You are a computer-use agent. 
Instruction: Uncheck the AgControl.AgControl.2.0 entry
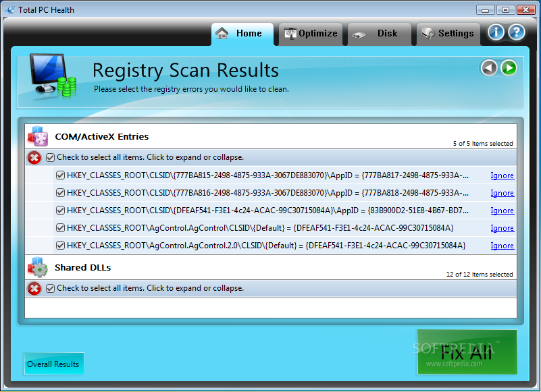tap(60, 246)
